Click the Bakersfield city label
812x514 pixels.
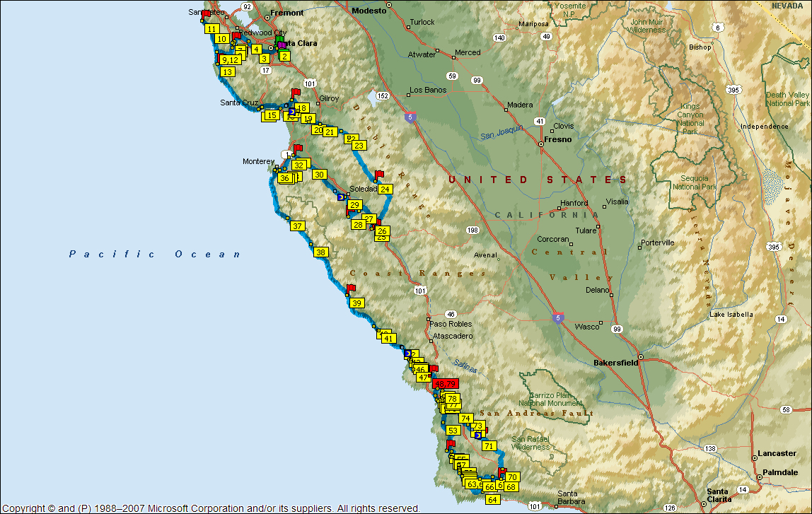tap(615, 362)
